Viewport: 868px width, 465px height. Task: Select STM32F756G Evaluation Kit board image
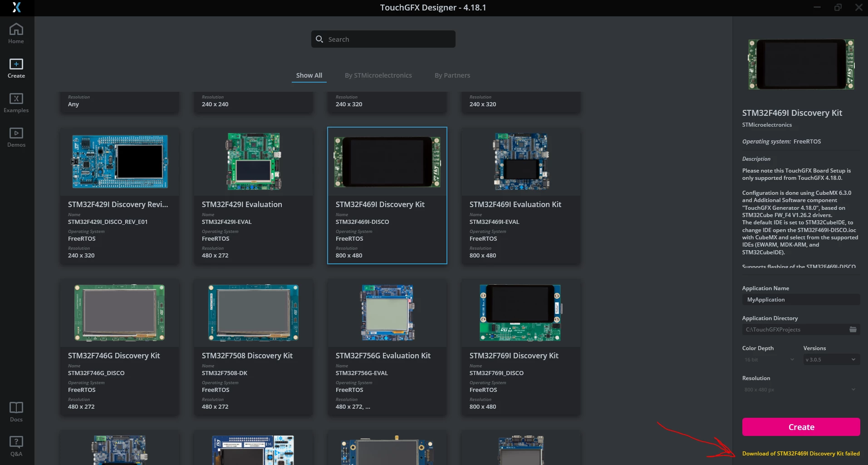388,313
